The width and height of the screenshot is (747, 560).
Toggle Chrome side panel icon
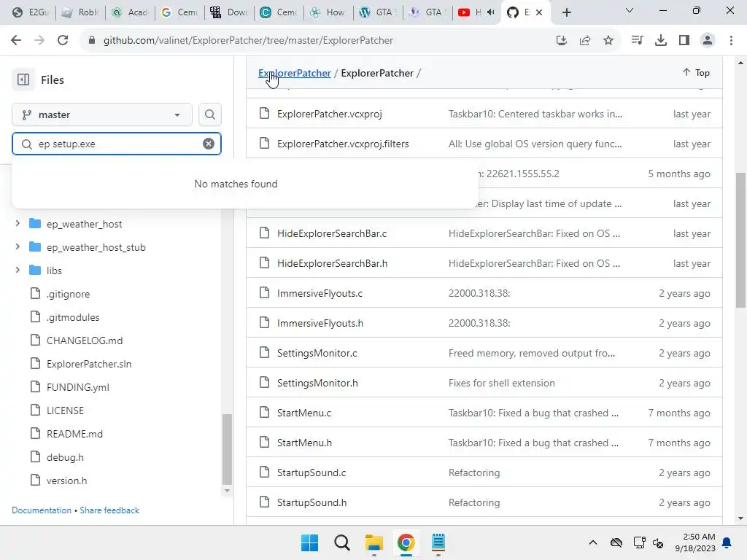tap(684, 41)
